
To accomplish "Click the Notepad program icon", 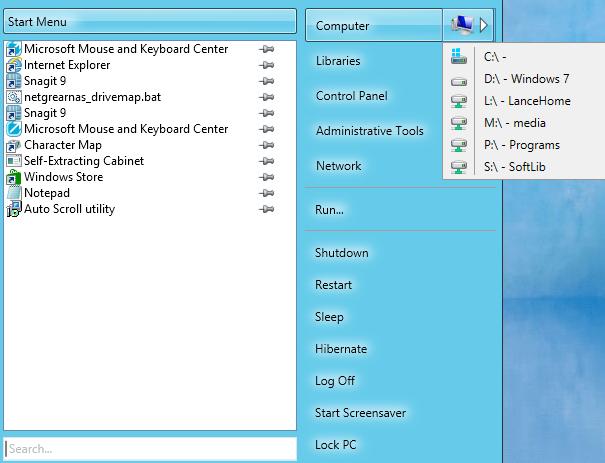I will click(x=14, y=193).
